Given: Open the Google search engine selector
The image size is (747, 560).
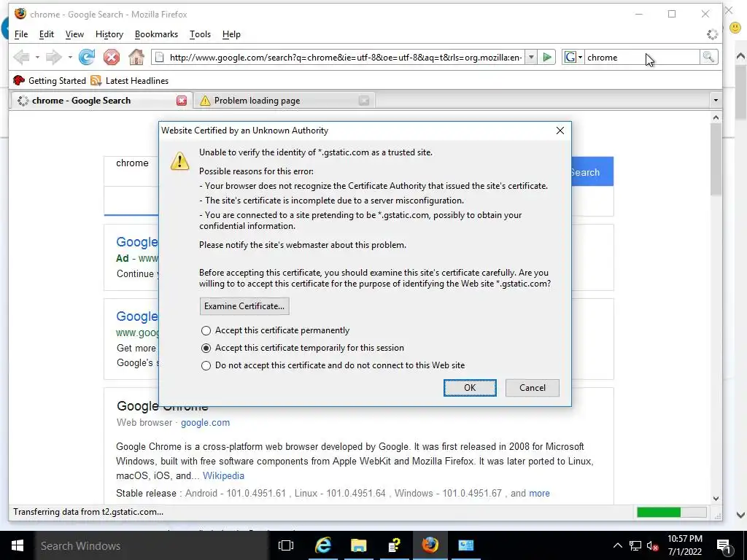Looking at the screenshot, I should click(573, 57).
